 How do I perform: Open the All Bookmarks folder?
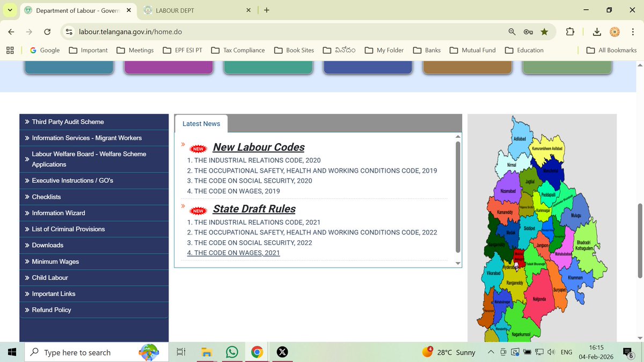click(x=611, y=50)
